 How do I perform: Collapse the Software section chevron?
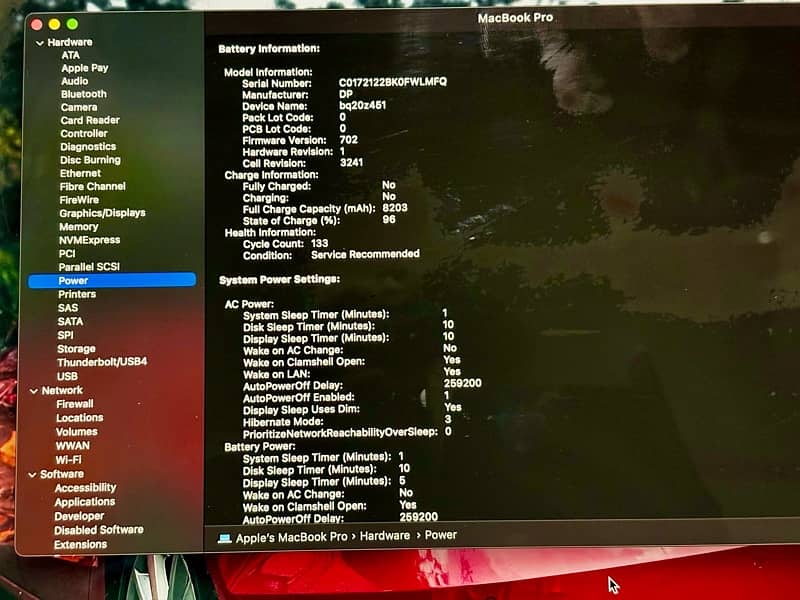pyautogui.click(x=32, y=475)
